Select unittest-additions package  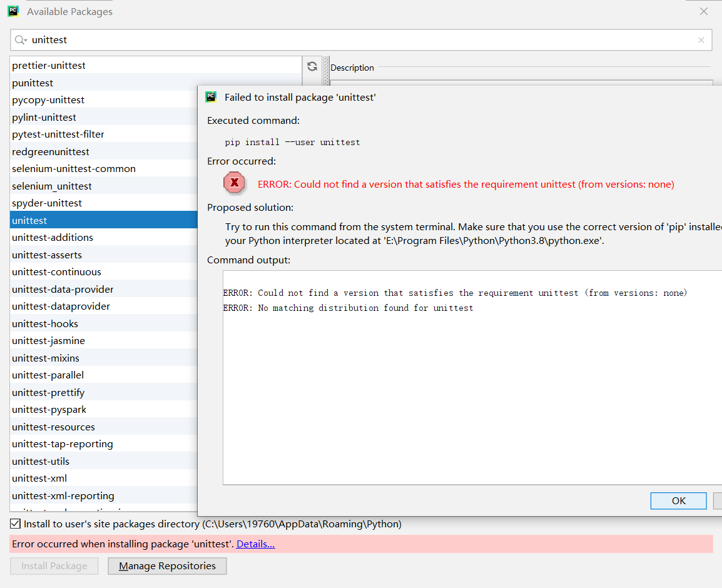104,238
